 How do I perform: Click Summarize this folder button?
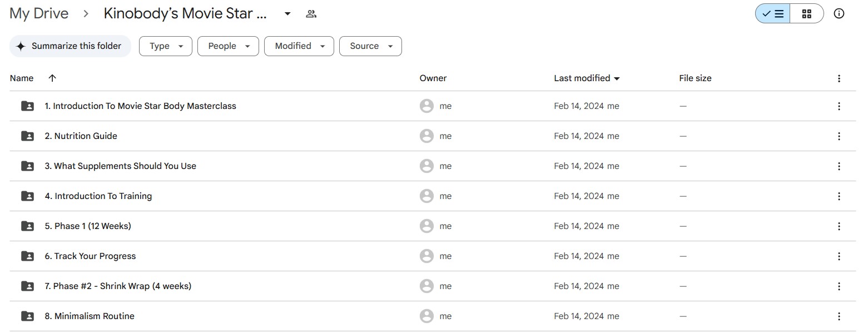click(x=70, y=46)
